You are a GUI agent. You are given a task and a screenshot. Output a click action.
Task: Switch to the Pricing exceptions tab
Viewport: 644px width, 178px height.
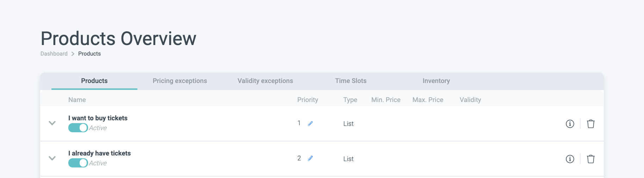(x=180, y=81)
